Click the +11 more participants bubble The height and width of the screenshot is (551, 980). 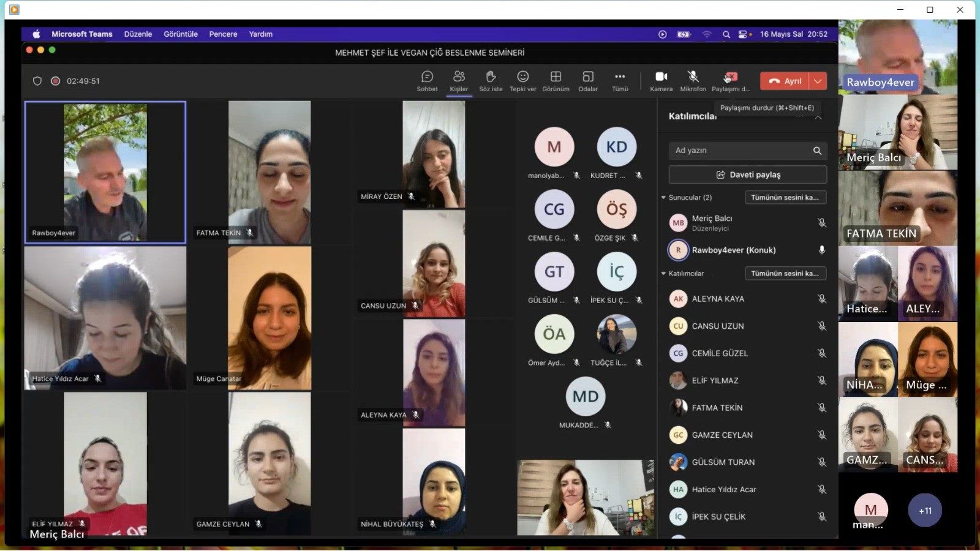pos(925,511)
